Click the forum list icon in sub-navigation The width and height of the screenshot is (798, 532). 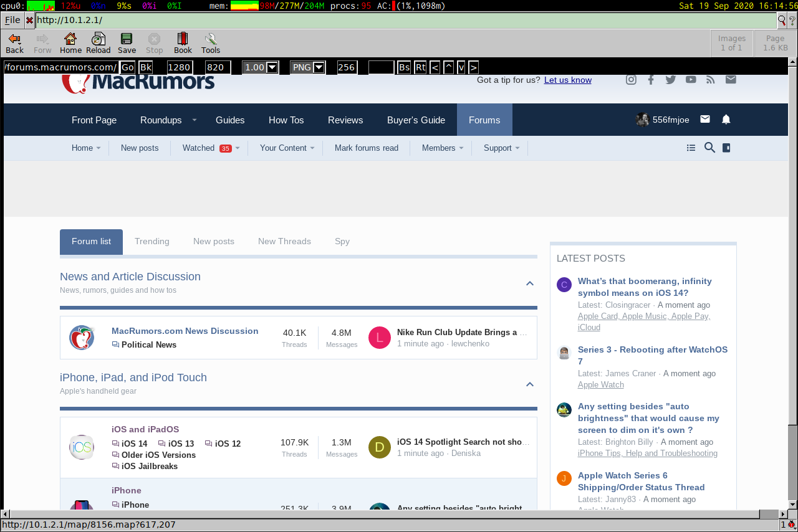691,148
